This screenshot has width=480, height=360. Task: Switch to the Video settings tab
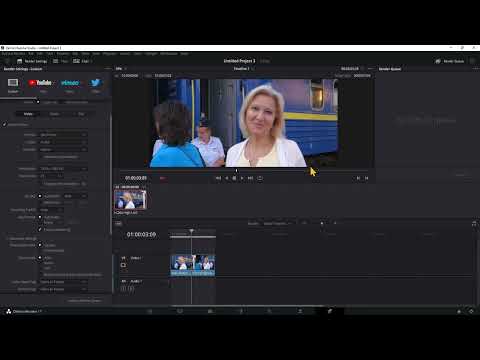tap(28, 114)
